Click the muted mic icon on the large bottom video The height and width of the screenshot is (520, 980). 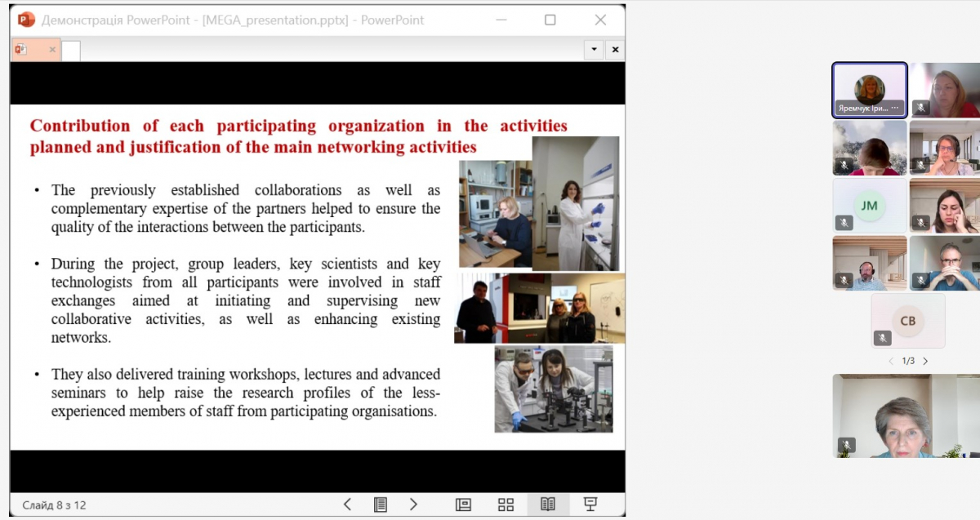pos(847,445)
